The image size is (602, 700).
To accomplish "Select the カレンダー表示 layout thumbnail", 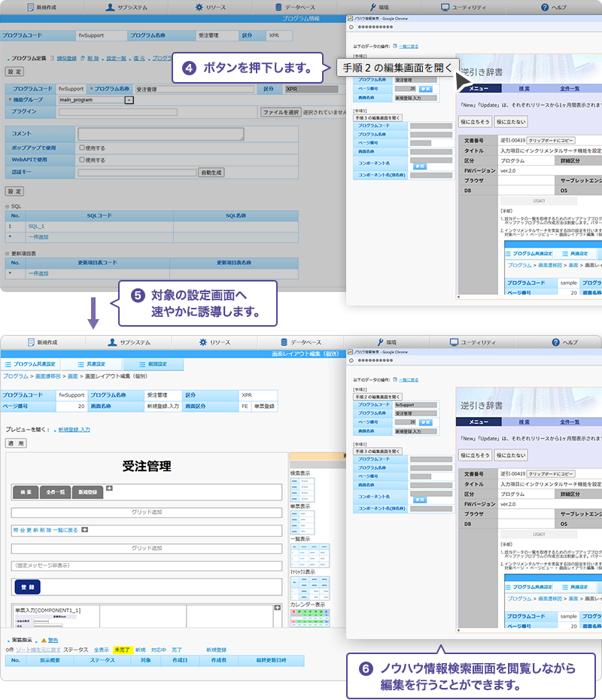I will pos(310,618).
